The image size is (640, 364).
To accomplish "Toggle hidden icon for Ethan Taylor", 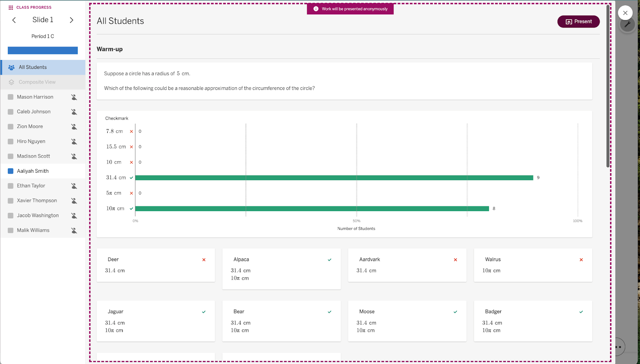I will pos(74,186).
